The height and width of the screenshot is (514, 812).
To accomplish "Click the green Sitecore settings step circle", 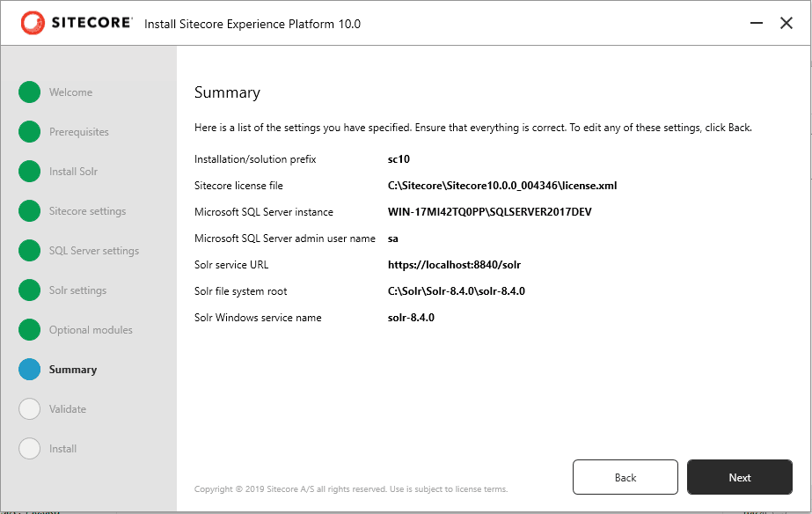I will click(x=30, y=211).
